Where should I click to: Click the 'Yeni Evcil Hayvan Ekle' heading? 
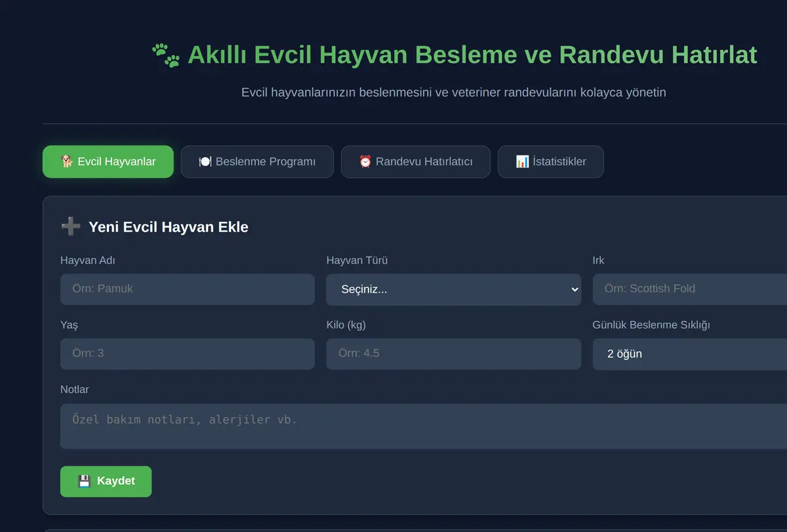[169, 227]
